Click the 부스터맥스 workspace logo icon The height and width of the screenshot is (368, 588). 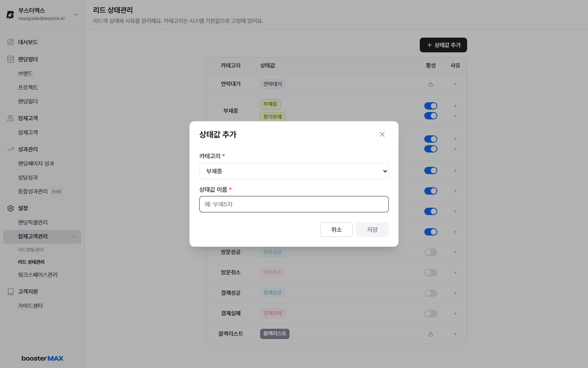click(10, 15)
